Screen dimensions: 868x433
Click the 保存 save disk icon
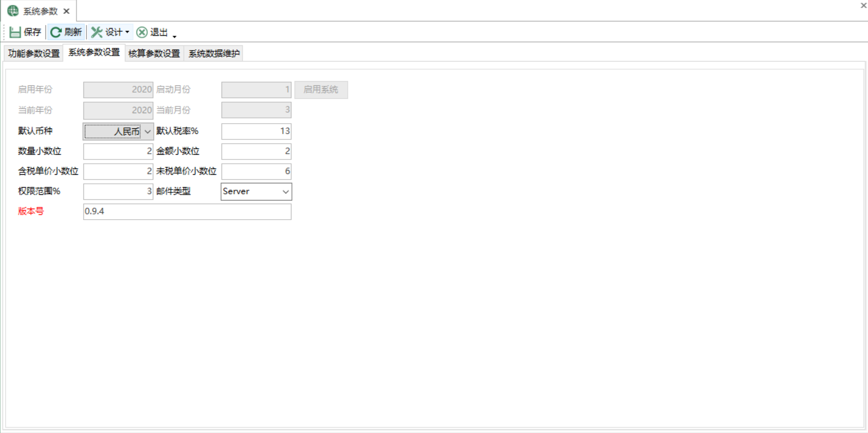click(15, 32)
